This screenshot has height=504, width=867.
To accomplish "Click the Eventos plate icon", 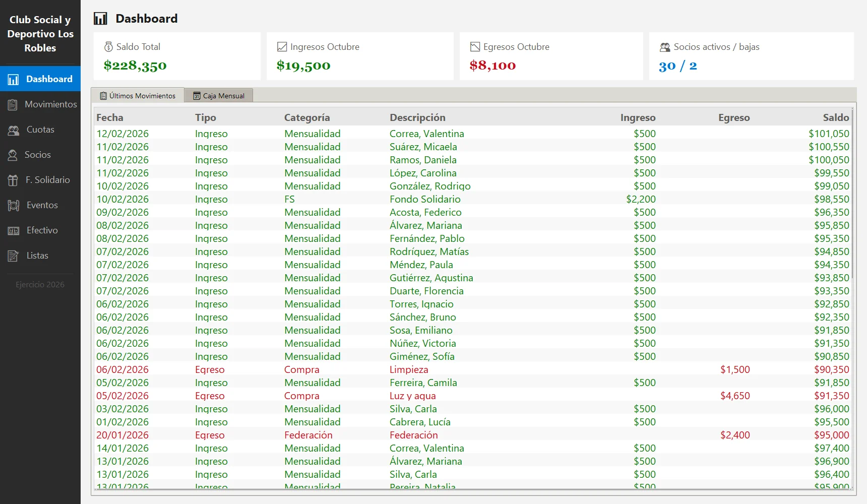I will pyautogui.click(x=14, y=206).
